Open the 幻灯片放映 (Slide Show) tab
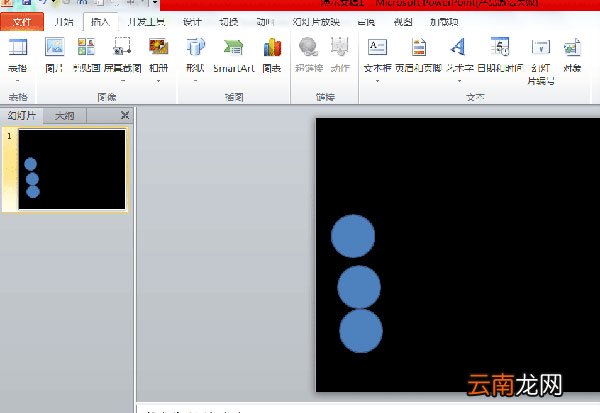This screenshot has width=600, height=413. (x=316, y=22)
